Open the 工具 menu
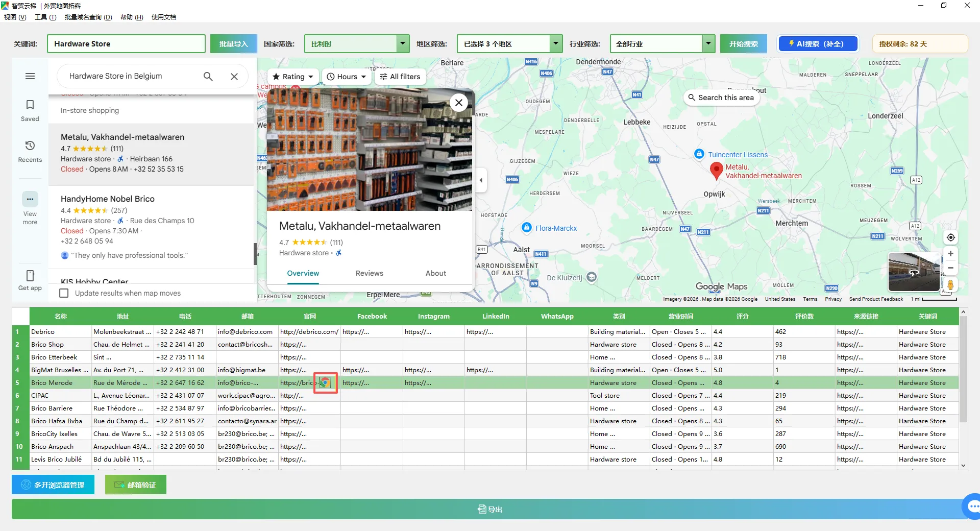980x531 pixels. (x=45, y=17)
